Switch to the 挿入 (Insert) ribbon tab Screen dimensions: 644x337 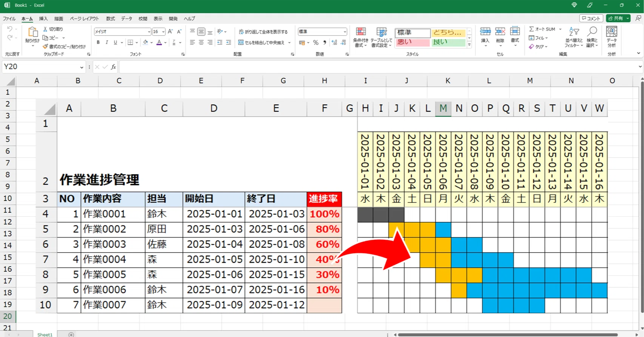(x=43, y=18)
